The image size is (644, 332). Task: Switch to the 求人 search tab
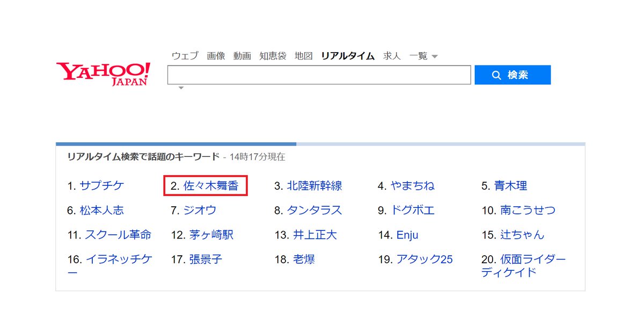pyautogui.click(x=392, y=56)
